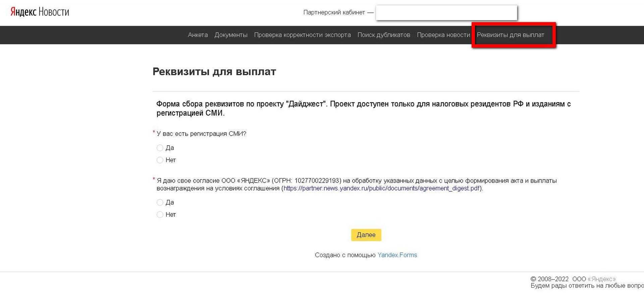Image resolution: width=644 pixels, height=298 pixels.
Task: Go to Проверка корректности экспорта
Action: point(302,35)
